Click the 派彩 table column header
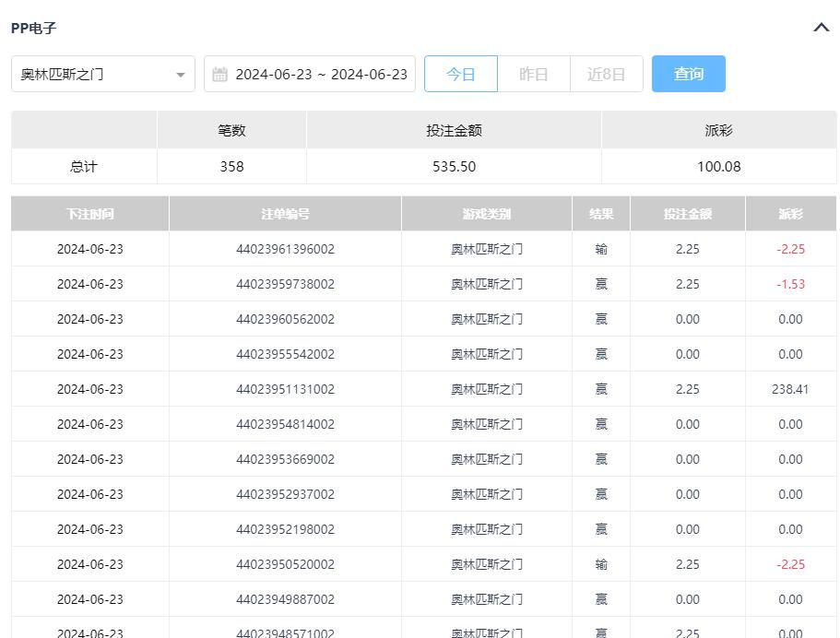The image size is (840, 638). pyautogui.click(x=790, y=214)
